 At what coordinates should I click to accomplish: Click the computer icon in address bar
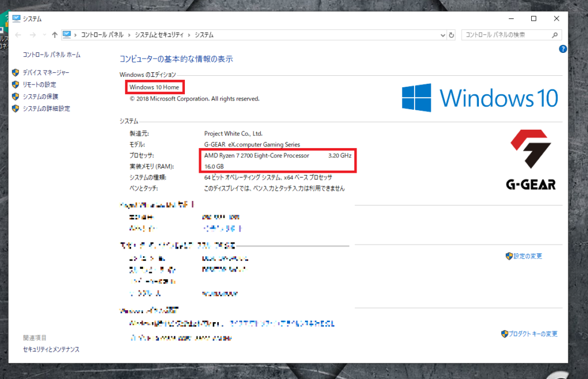click(x=67, y=34)
